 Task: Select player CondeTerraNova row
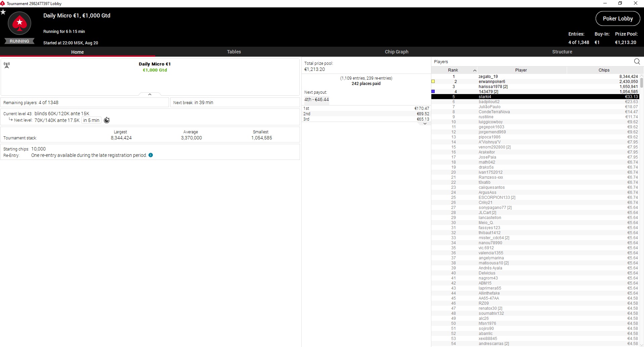(535, 112)
